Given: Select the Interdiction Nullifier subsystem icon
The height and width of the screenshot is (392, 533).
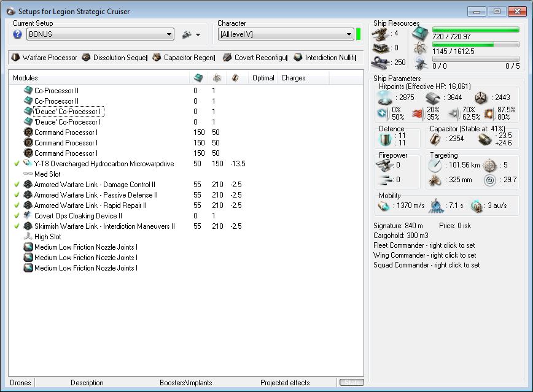Looking at the screenshot, I should click(298, 58).
